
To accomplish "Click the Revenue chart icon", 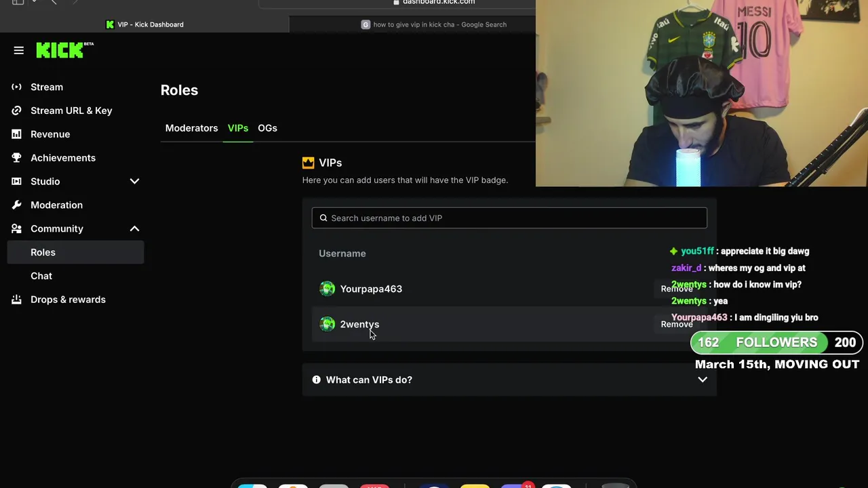I will pyautogui.click(x=17, y=134).
